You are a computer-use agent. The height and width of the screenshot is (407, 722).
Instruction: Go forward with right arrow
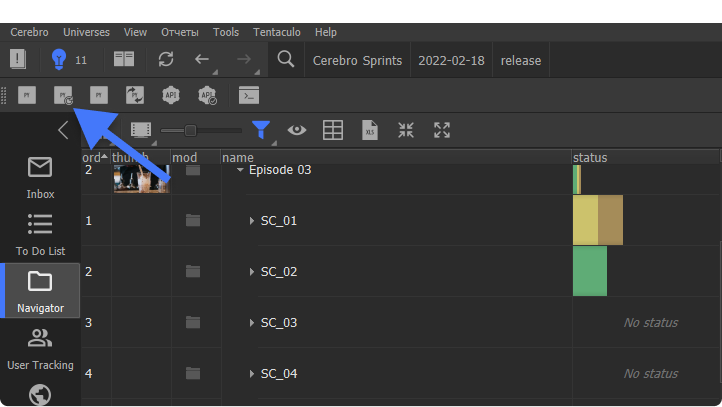tap(244, 59)
